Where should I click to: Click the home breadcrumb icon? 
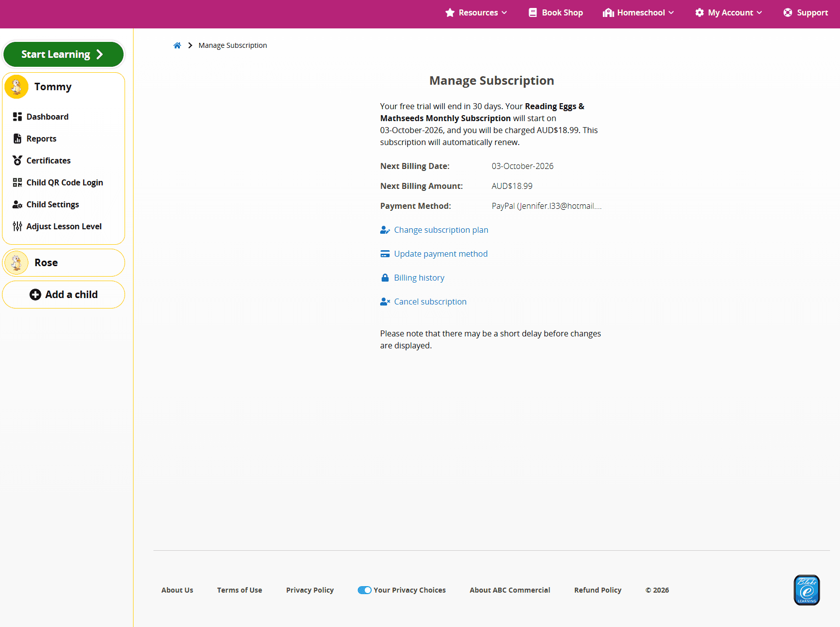coord(177,45)
